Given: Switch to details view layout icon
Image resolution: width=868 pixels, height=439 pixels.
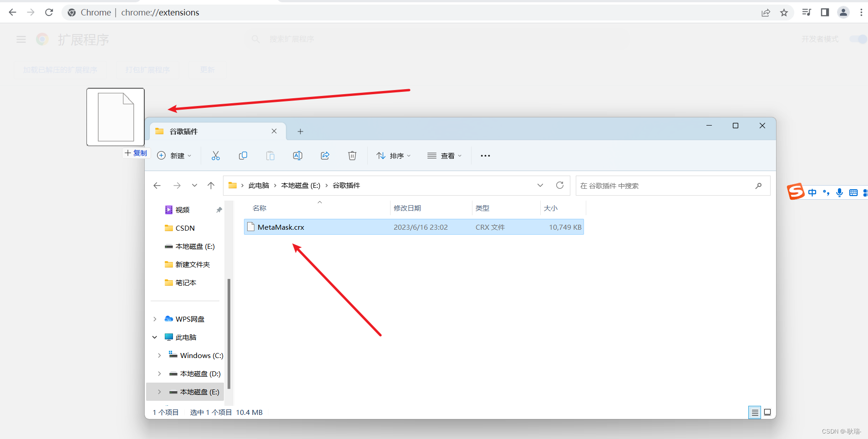Looking at the screenshot, I should point(755,412).
